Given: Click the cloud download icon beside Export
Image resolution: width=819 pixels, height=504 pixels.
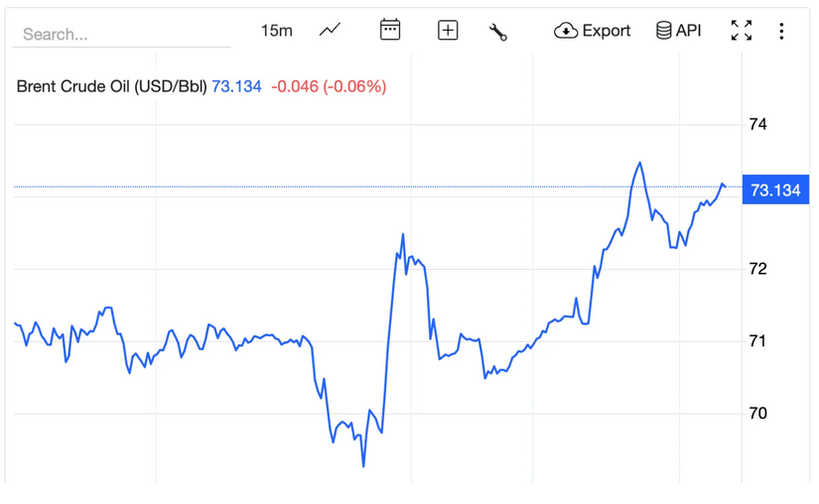Looking at the screenshot, I should (x=566, y=31).
